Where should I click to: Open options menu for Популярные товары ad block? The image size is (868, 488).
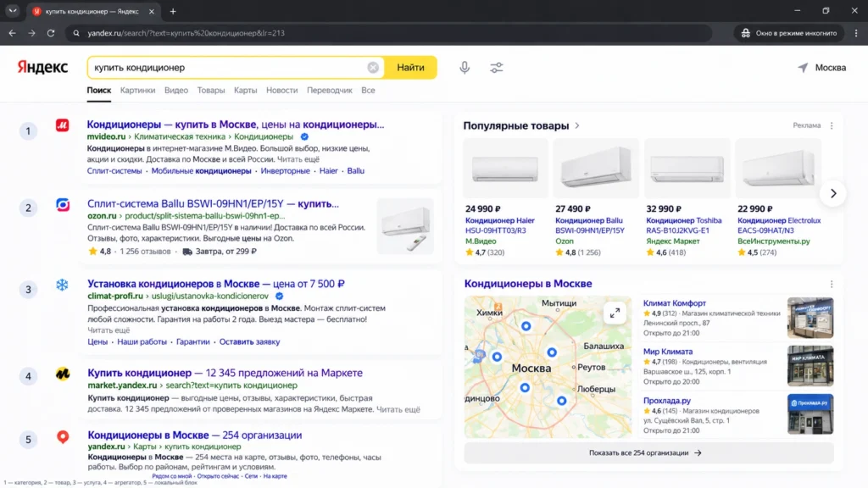[x=832, y=125]
